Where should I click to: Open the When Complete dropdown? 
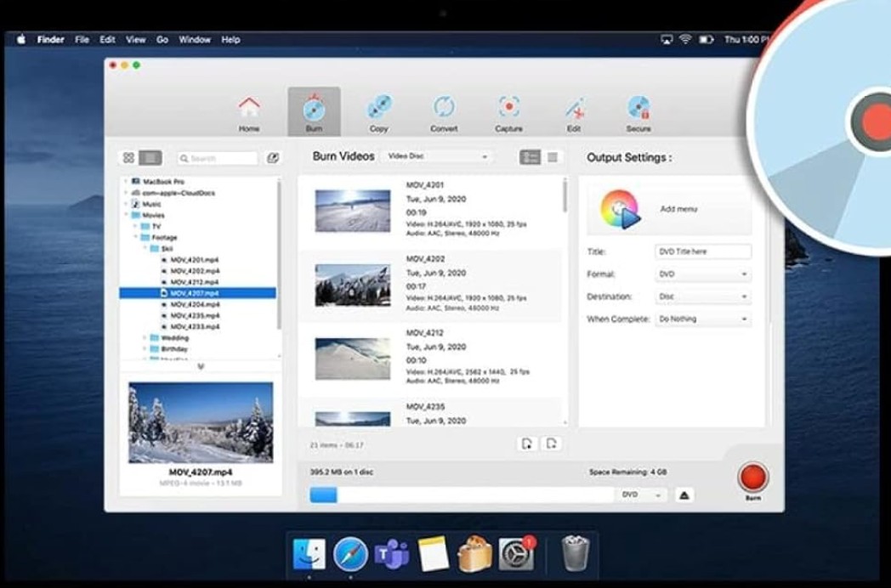coord(703,319)
